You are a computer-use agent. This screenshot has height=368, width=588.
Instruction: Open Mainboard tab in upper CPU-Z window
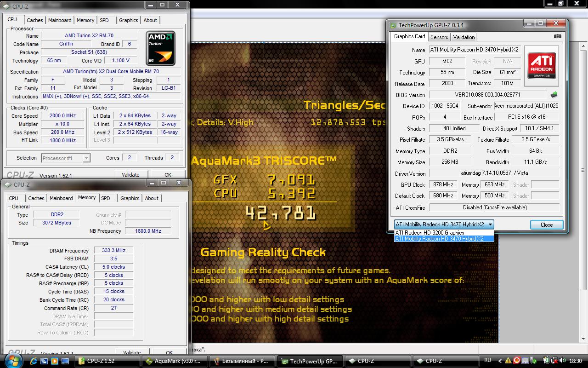tap(60, 20)
